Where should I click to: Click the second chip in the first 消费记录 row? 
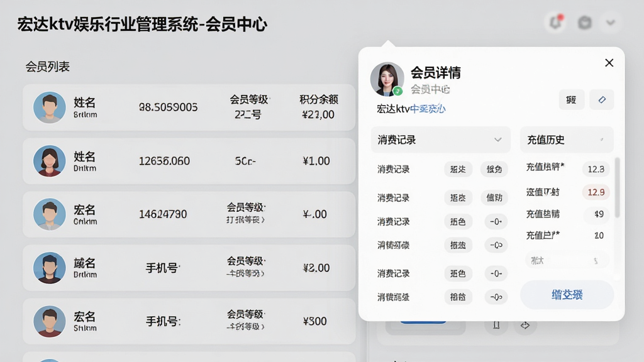pos(494,169)
